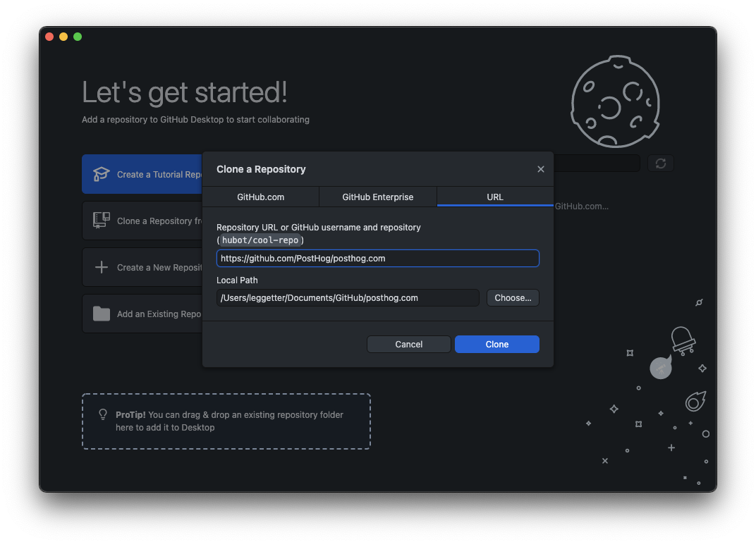The image size is (756, 544).
Task: Refresh repositories with the sync icon
Action: pos(661,163)
